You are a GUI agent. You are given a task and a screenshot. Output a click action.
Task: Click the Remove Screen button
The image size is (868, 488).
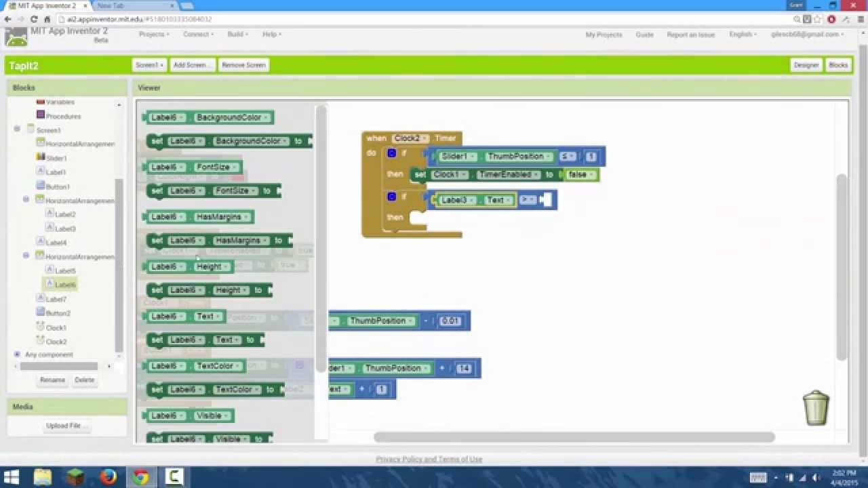243,65
